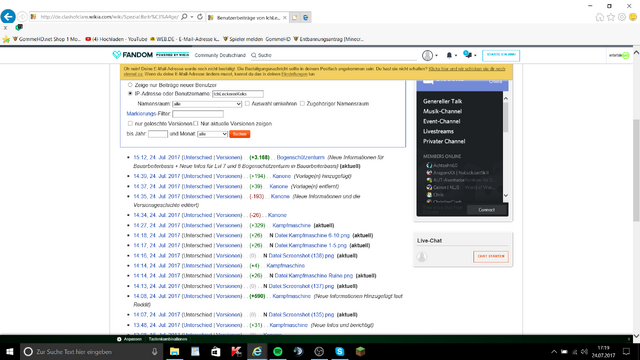Click the orange Suchen button
Image resolution: width=640 pixels, height=360 pixels.
tap(240, 134)
